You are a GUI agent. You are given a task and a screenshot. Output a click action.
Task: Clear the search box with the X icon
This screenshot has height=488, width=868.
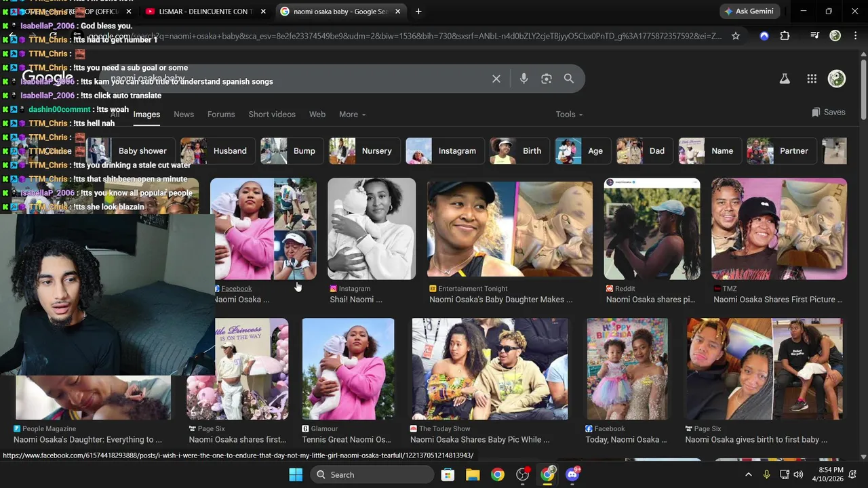pyautogui.click(x=496, y=79)
